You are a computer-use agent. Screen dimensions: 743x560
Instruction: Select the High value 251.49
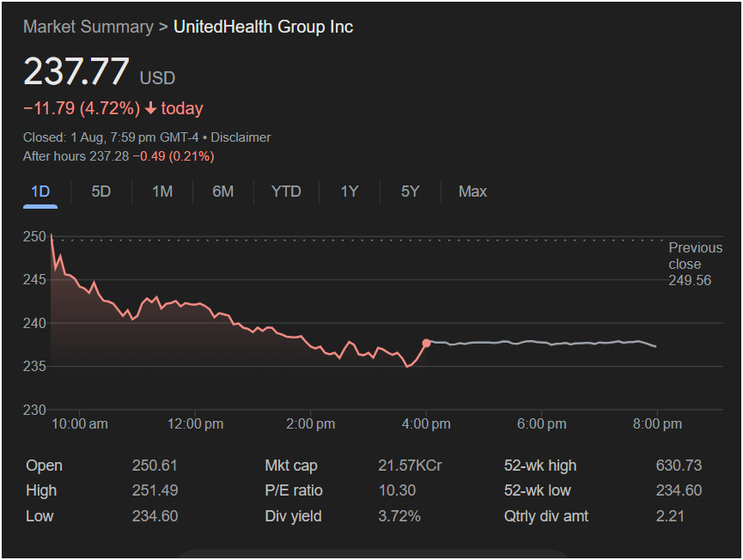tap(155, 490)
